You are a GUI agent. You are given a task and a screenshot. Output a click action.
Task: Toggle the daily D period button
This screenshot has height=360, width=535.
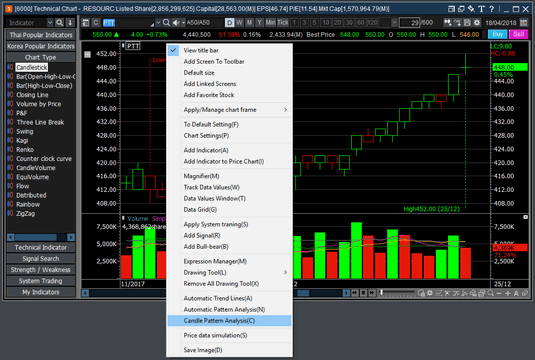tap(230, 23)
